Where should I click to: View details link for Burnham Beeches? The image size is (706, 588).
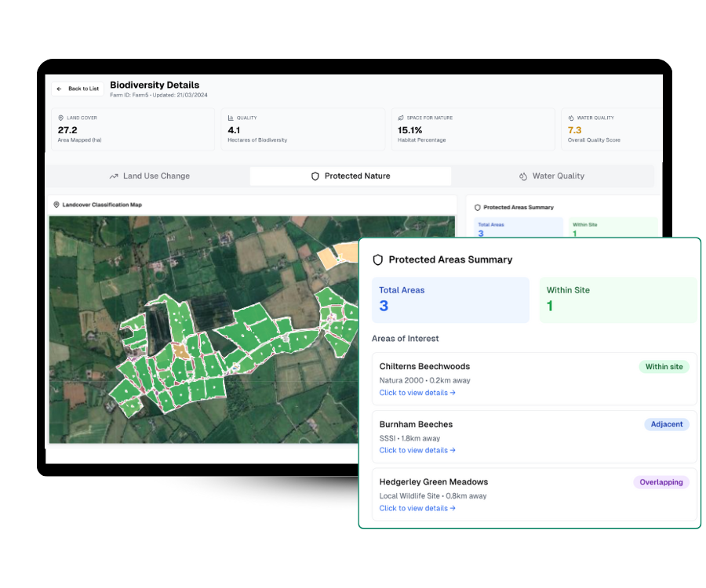coord(417,451)
